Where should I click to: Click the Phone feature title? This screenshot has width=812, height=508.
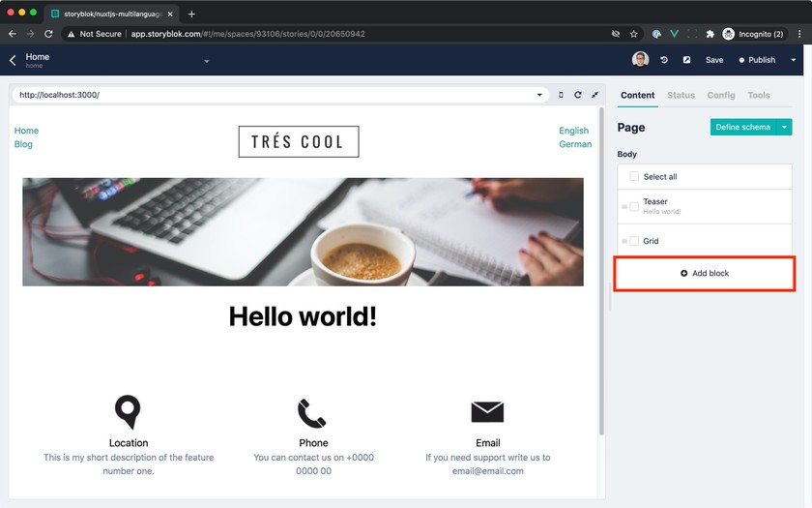(313, 443)
